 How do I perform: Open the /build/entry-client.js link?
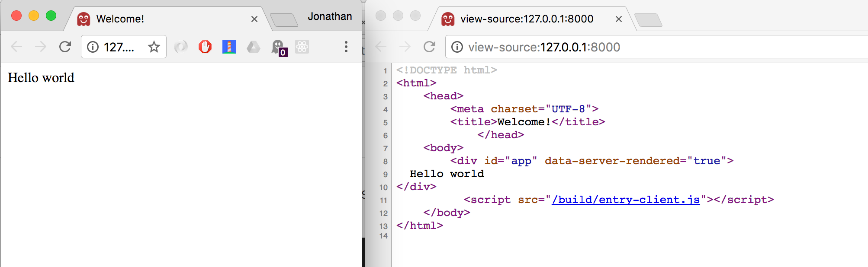(626, 200)
